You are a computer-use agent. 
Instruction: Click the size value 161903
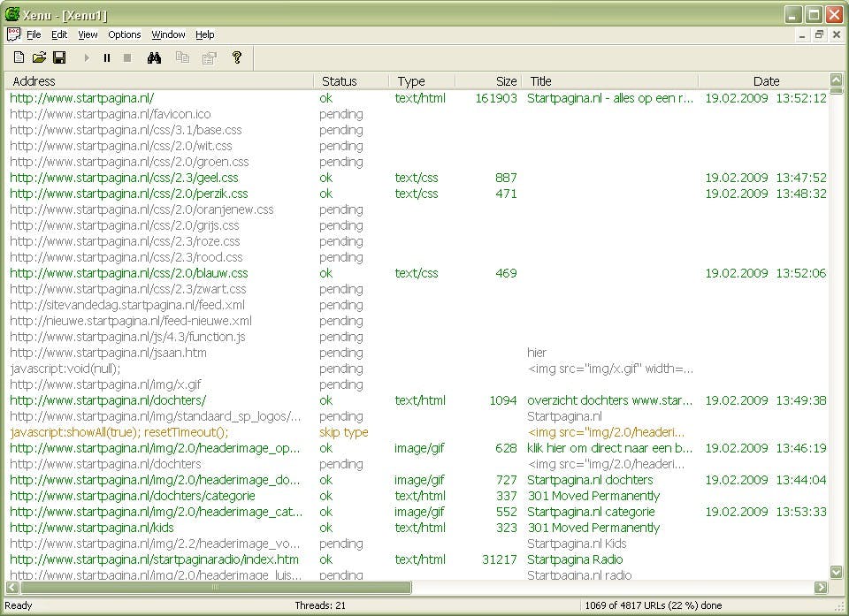point(496,98)
